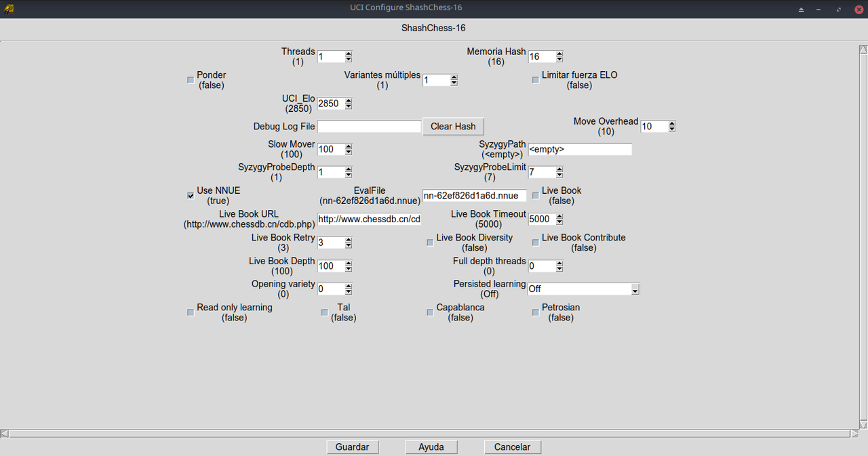Toggle the Ponder checkbox
This screenshot has width=868, height=456.
click(x=191, y=80)
